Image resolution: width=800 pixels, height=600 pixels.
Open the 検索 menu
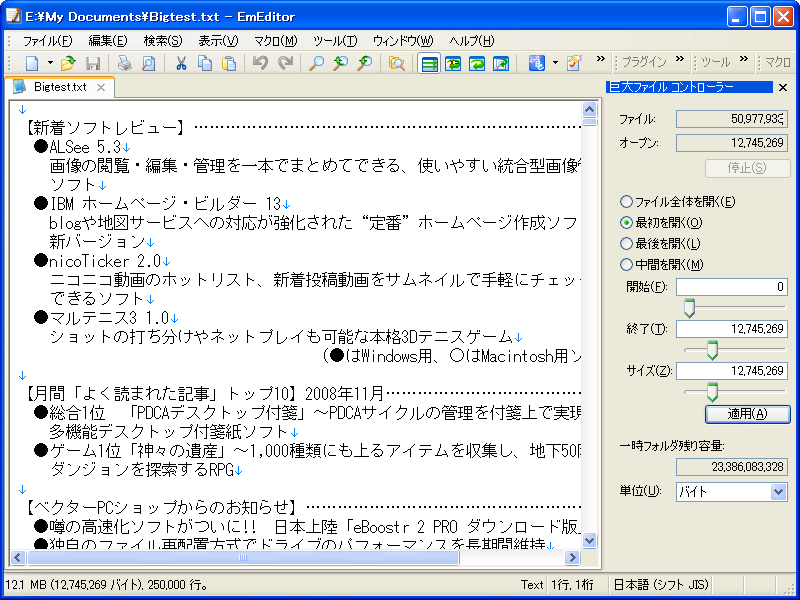click(163, 41)
